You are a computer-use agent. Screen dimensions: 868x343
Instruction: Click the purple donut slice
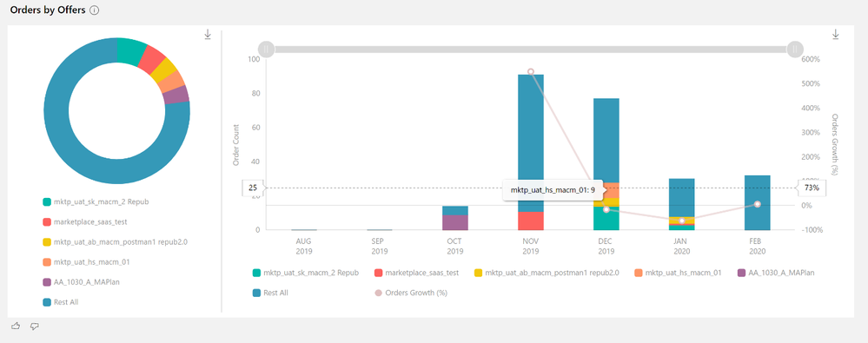click(x=176, y=96)
